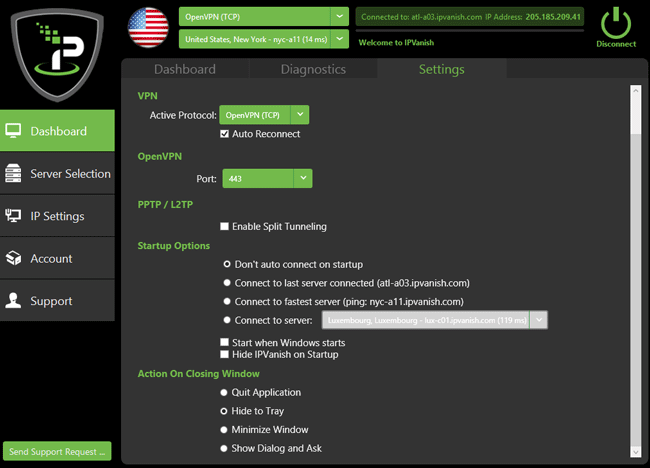650x468 pixels.
Task: Click the OpenVPN section heading
Action: pos(160,156)
